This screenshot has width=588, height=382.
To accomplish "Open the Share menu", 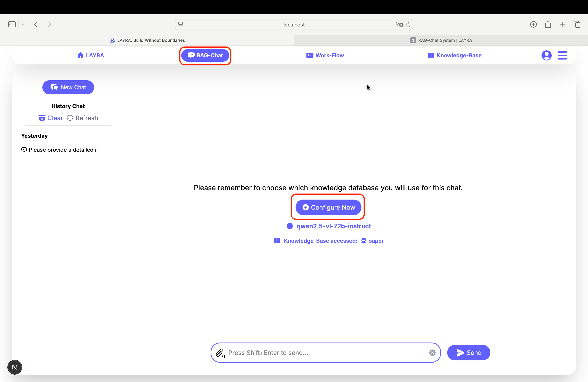I will pos(548,24).
